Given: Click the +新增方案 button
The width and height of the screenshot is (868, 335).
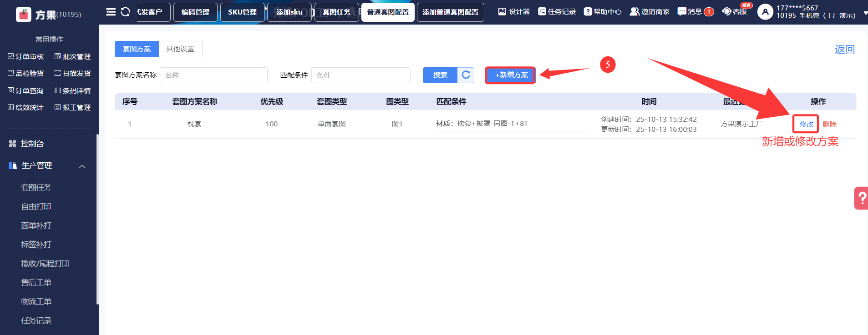Looking at the screenshot, I should 511,75.
